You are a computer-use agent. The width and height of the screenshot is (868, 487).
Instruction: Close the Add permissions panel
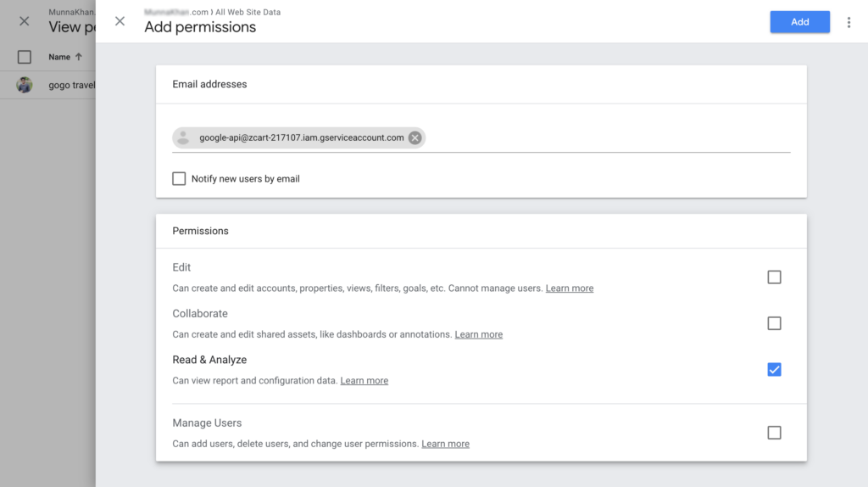point(120,21)
